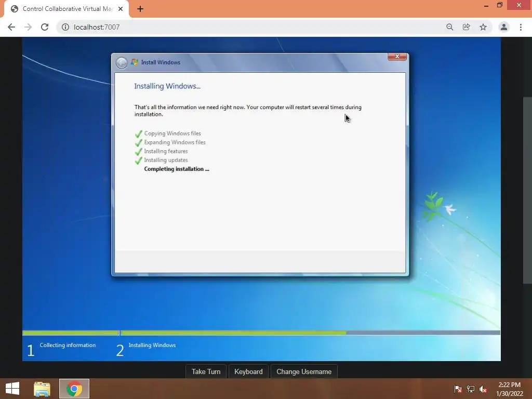
Task: Click the installation progress bar
Action: coord(261,333)
